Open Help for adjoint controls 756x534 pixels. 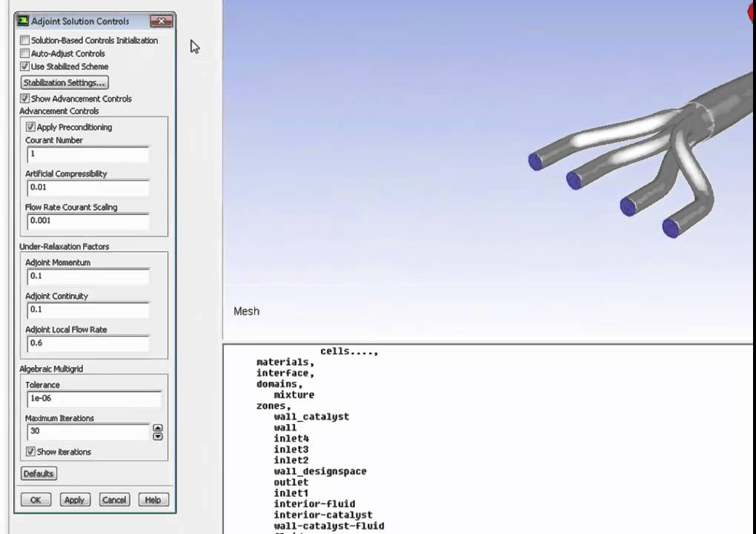click(153, 500)
